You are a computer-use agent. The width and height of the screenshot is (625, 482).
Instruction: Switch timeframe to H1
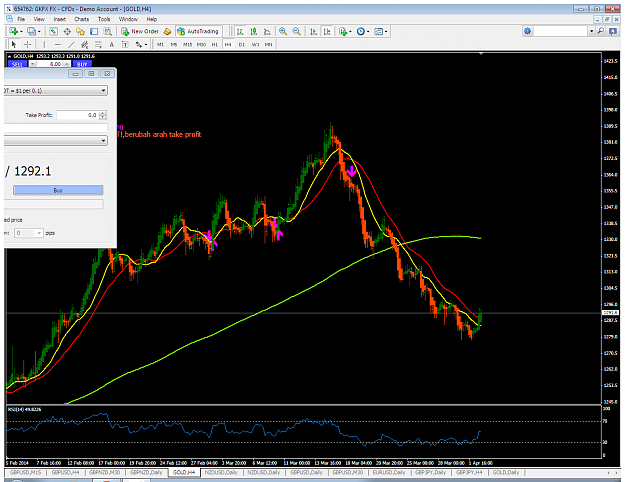click(215, 45)
